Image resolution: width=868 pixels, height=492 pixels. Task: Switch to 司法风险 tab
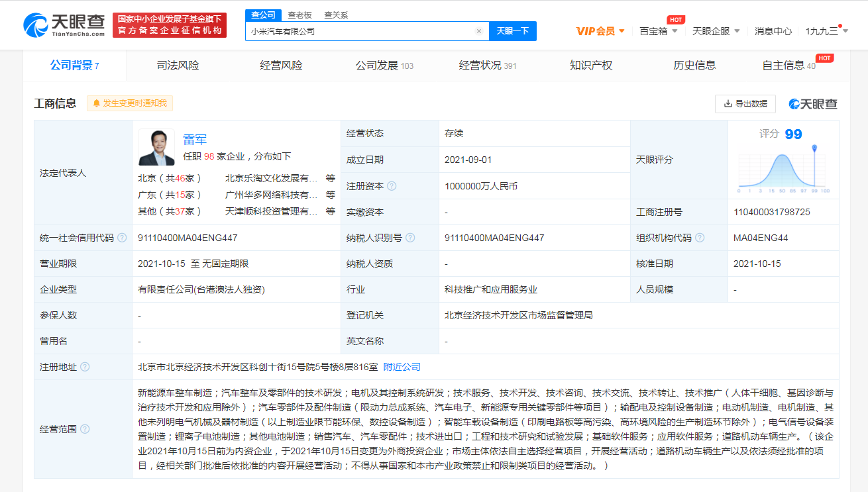point(178,66)
